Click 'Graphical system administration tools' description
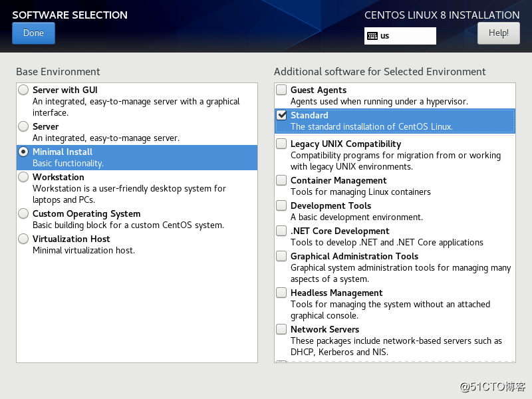 coord(401,273)
